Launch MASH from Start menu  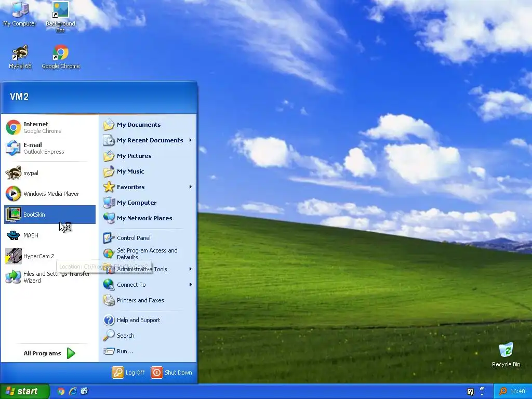[50, 235]
